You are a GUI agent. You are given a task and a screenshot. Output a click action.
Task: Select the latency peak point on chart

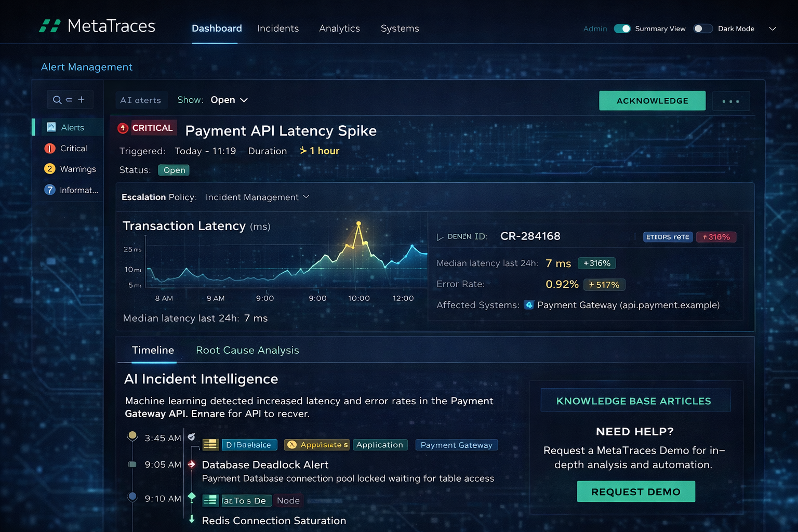[x=358, y=223]
